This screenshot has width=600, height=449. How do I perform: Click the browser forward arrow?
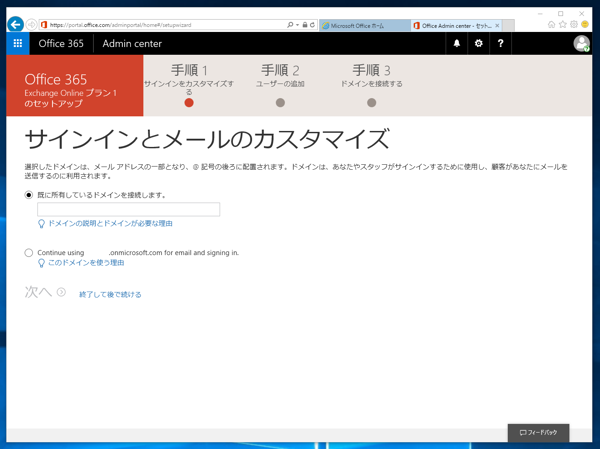[x=31, y=25]
